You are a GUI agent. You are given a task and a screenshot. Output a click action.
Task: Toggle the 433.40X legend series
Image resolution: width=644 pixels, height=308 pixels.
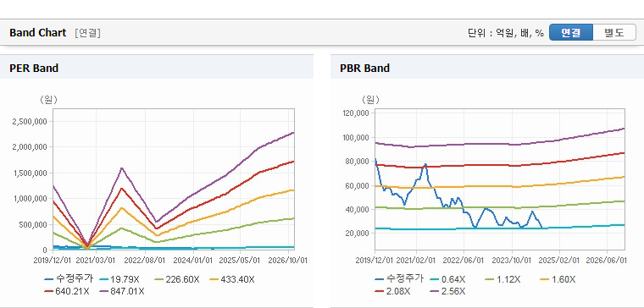click(x=232, y=279)
